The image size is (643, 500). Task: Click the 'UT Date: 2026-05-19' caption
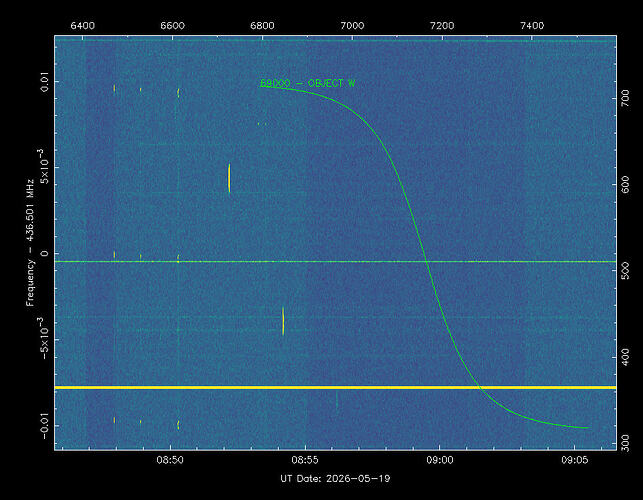click(335, 479)
